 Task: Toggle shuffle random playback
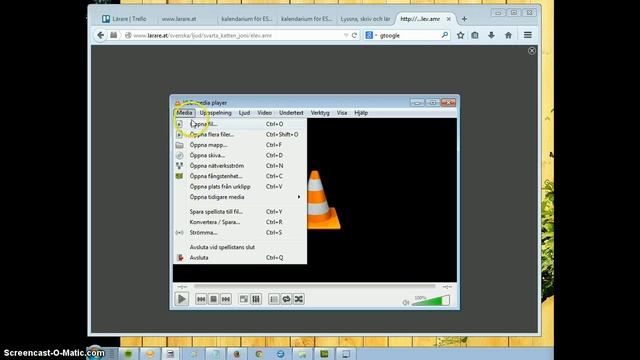tap(299, 299)
